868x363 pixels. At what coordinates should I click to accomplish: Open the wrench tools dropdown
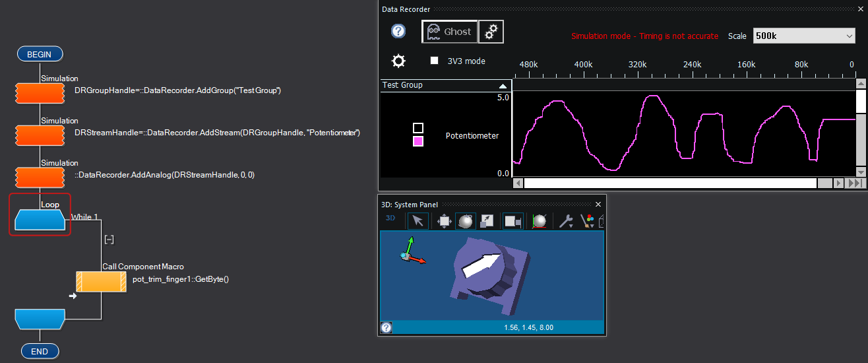point(566,221)
